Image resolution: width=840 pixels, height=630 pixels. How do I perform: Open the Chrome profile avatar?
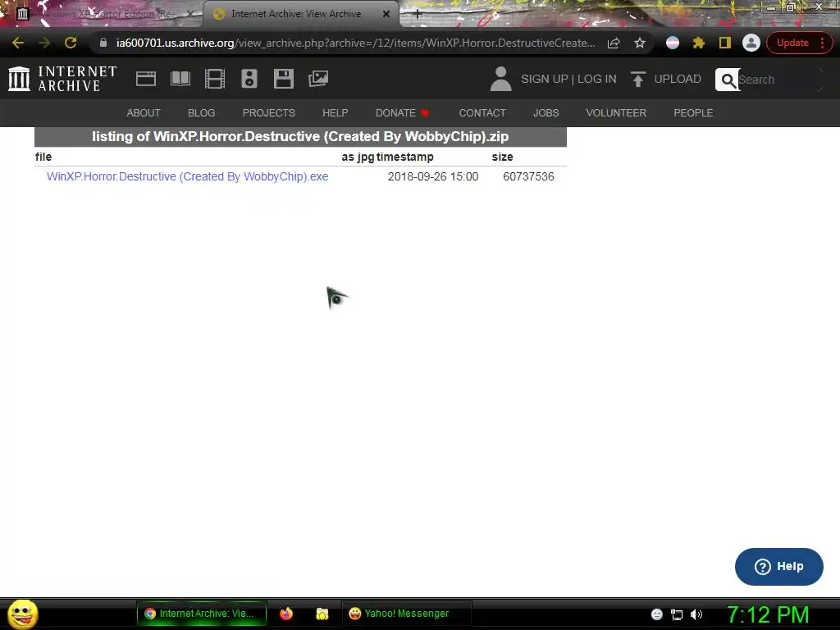[751, 43]
